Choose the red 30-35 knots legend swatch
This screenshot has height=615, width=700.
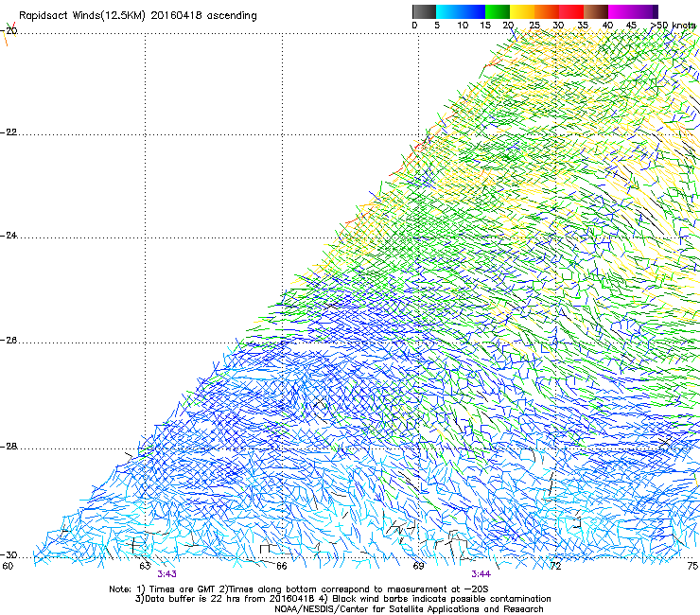coord(571,11)
